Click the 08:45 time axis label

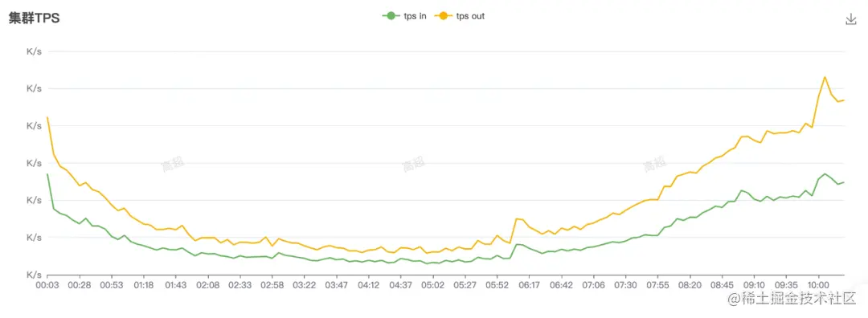(722, 285)
